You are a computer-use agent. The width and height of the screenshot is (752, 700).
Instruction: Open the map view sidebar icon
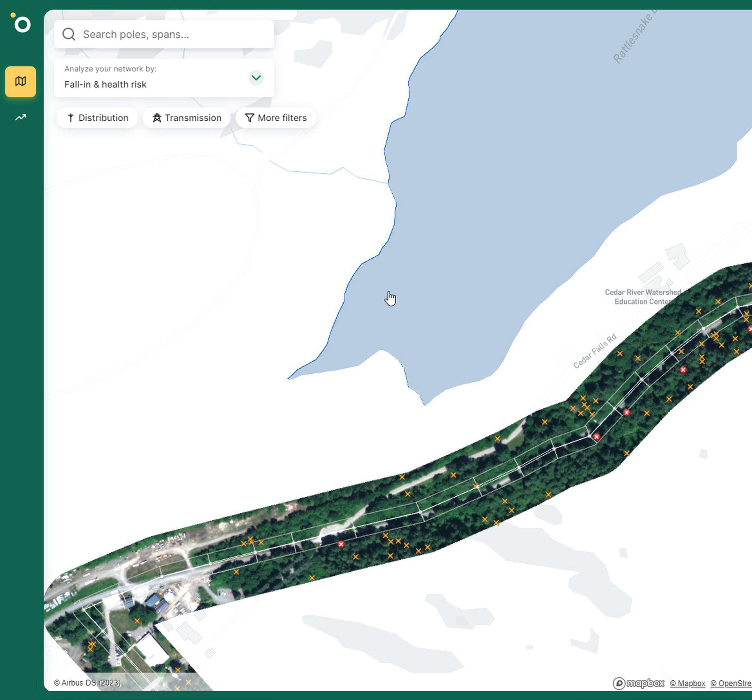(20, 81)
